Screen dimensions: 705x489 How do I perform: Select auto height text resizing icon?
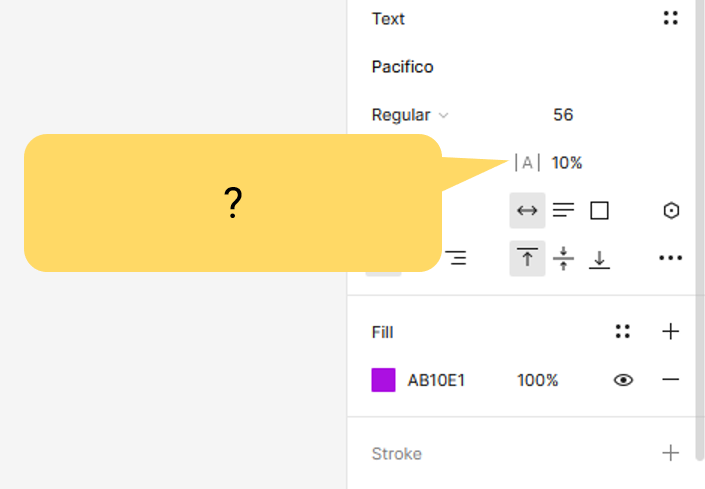(564, 211)
